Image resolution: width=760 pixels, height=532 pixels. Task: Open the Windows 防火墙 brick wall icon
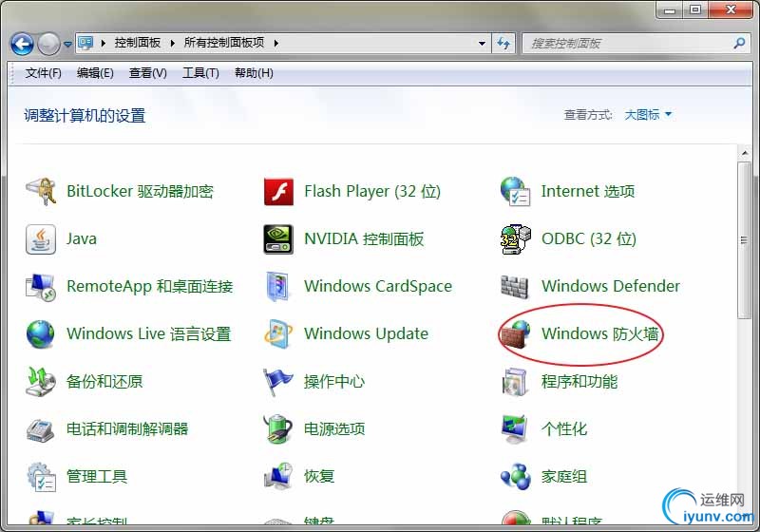[515, 333]
